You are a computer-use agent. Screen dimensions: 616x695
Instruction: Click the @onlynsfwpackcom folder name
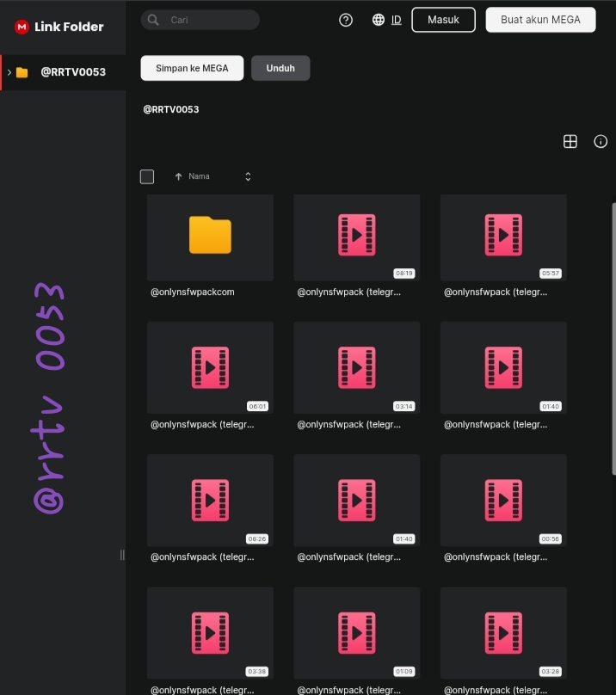193,292
